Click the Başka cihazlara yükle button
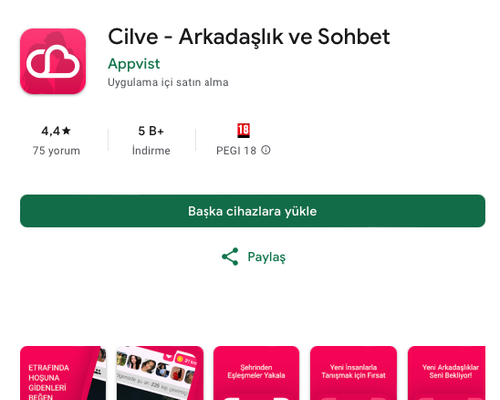 [253, 211]
